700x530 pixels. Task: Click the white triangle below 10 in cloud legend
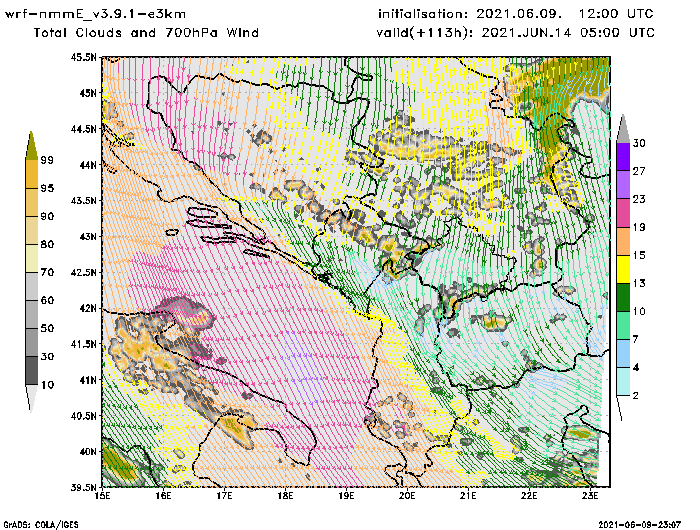31,397
